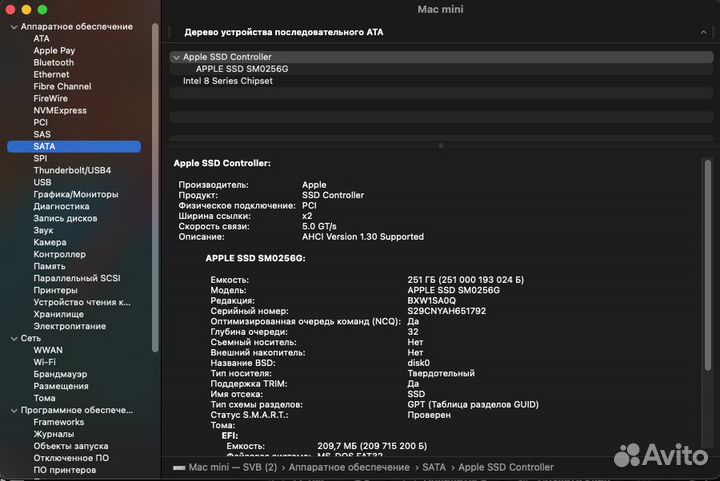Select Тома in the sidebar

point(44,398)
